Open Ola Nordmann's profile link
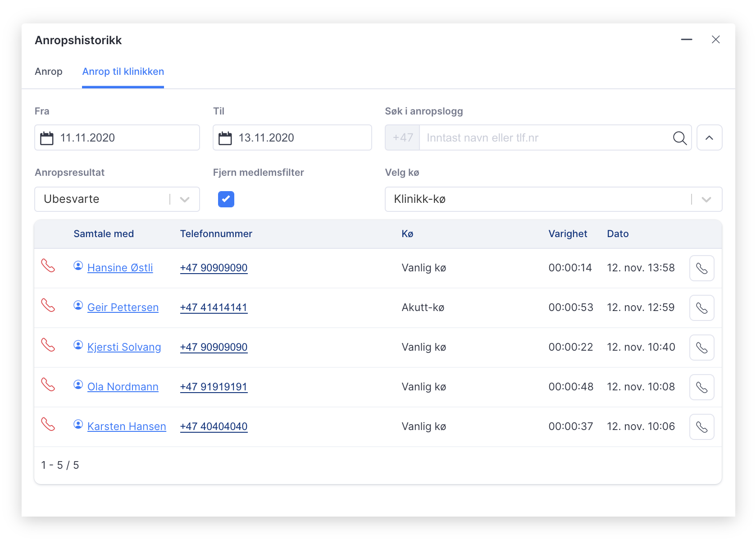 (x=123, y=387)
